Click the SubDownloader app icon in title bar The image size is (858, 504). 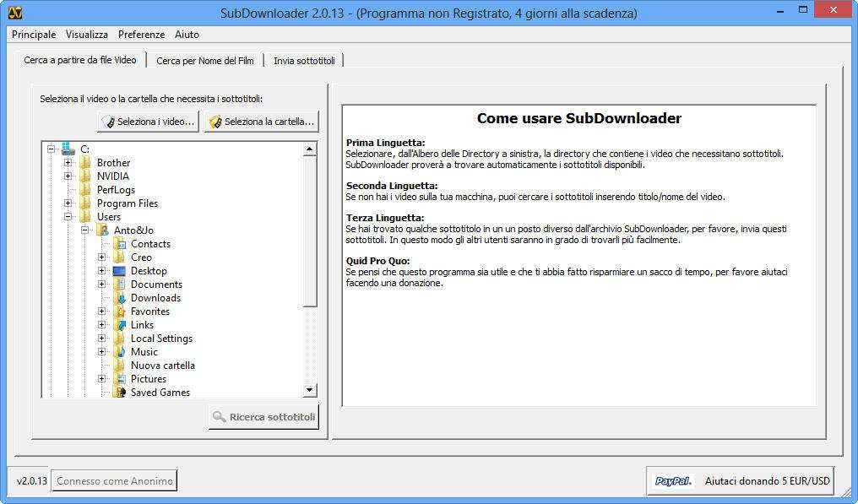point(15,13)
